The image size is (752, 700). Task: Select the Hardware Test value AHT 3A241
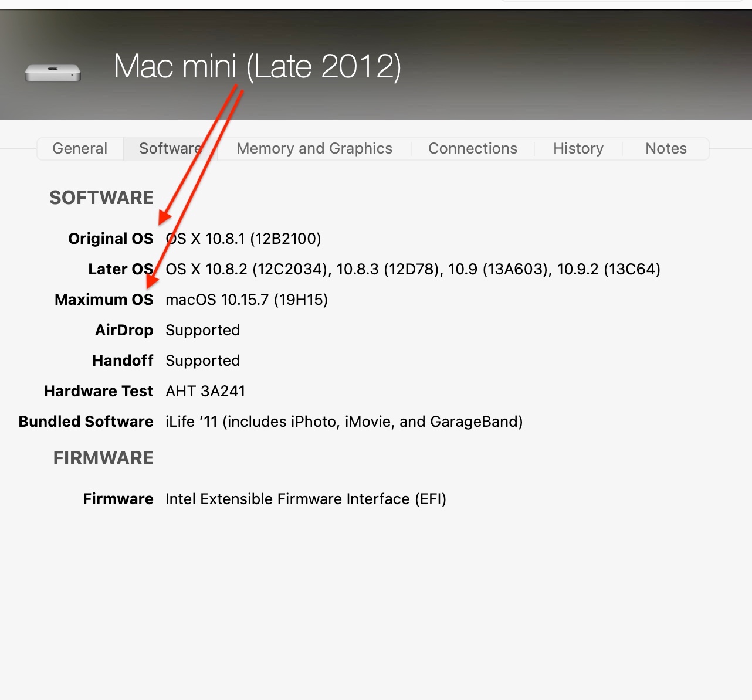[x=205, y=391]
